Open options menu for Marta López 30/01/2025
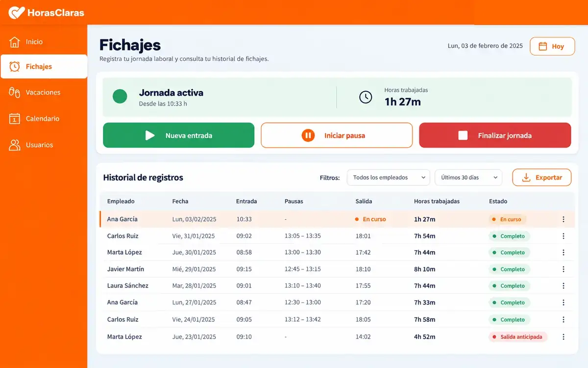The image size is (588, 368). click(x=563, y=252)
